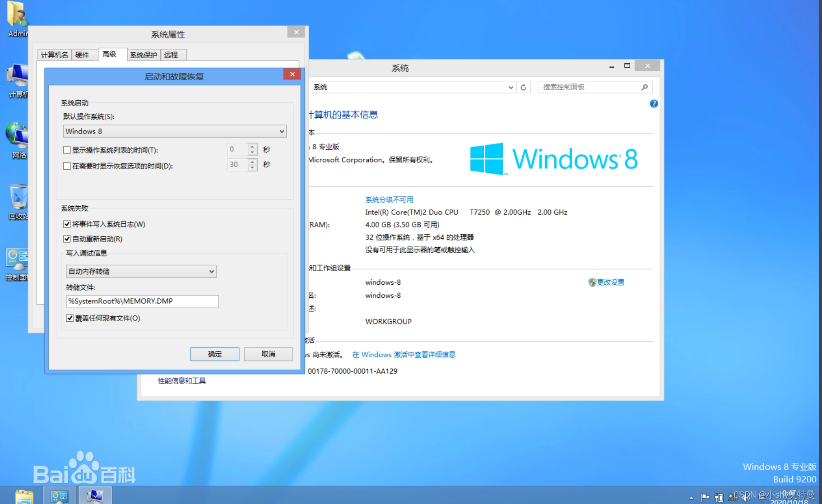Uncheck 自动重新启动 checkbox

pos(67,239)
